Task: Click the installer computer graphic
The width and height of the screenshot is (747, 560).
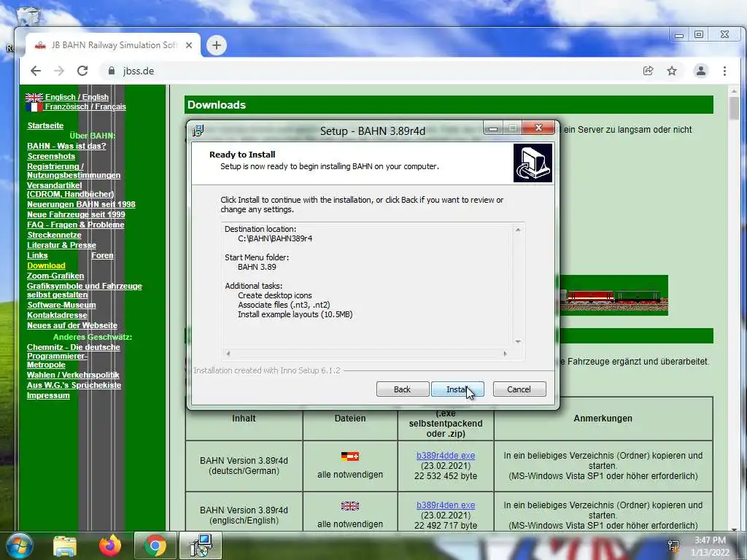Action: pyautogui.click(x=533, y=163)
